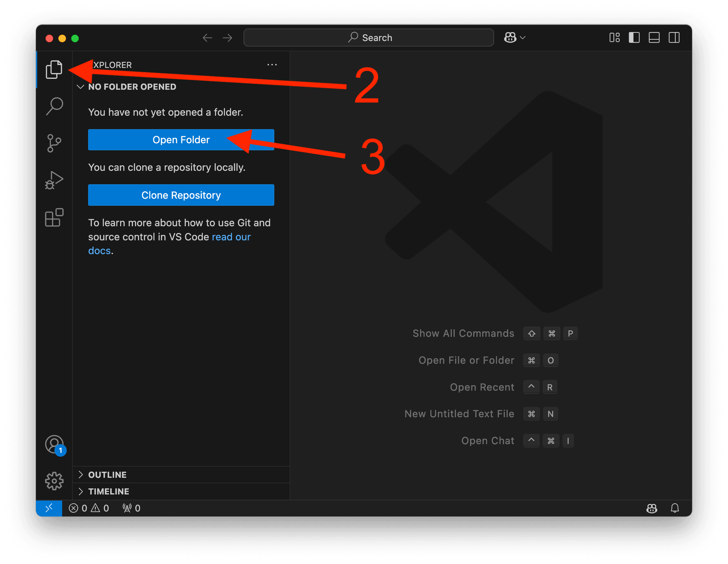This screenshot has height=564, width=728.
Task: Click the Open Folder button
Action: [181, 140]
